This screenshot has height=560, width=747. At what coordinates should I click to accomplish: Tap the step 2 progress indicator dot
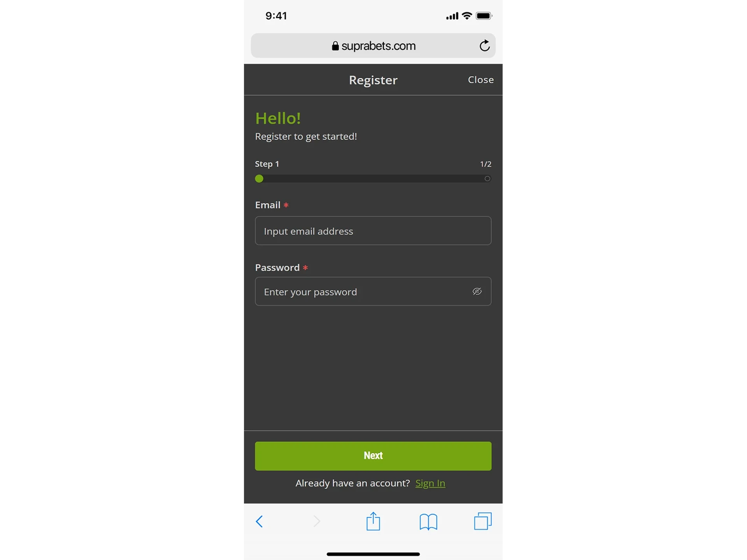(487, 178)
